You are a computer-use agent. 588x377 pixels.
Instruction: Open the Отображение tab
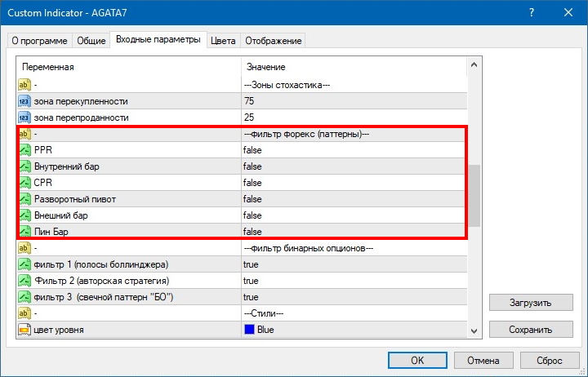[272, 41]
